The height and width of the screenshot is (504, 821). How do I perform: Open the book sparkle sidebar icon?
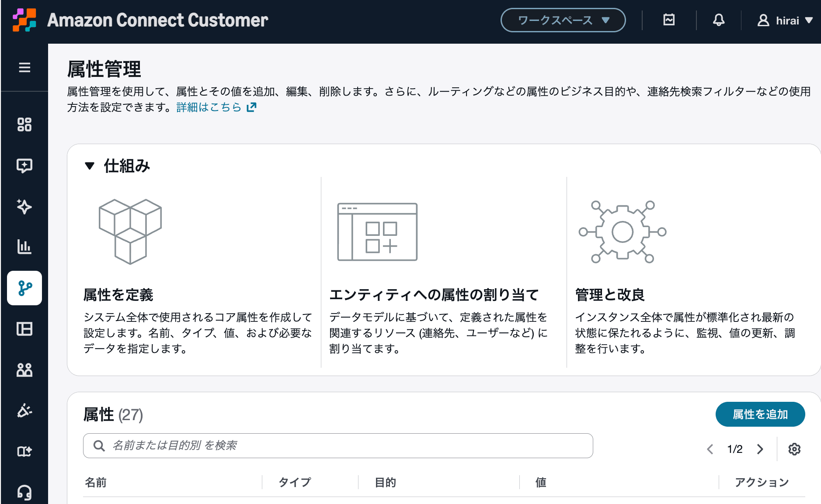[24, 451]
